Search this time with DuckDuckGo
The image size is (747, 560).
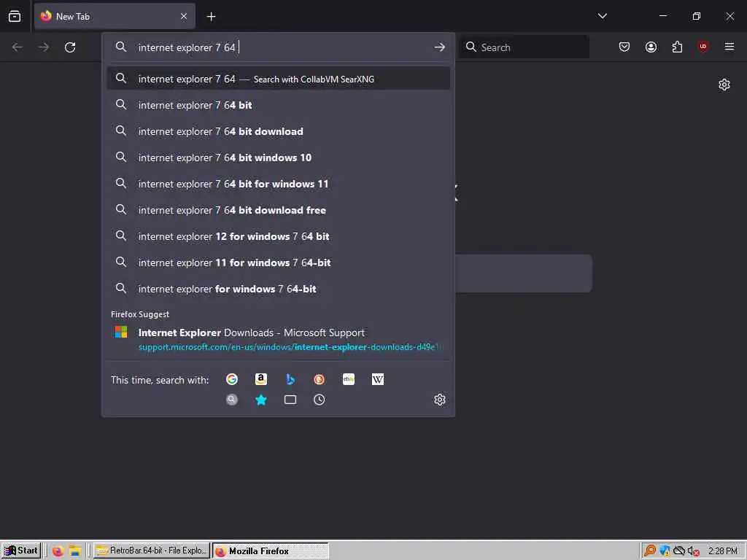click(x=320, y=379)
